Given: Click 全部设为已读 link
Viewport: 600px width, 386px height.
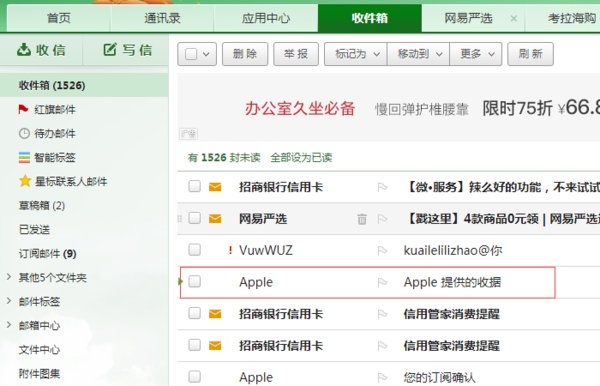Looking at the screenshot, I should click(301, 157).
